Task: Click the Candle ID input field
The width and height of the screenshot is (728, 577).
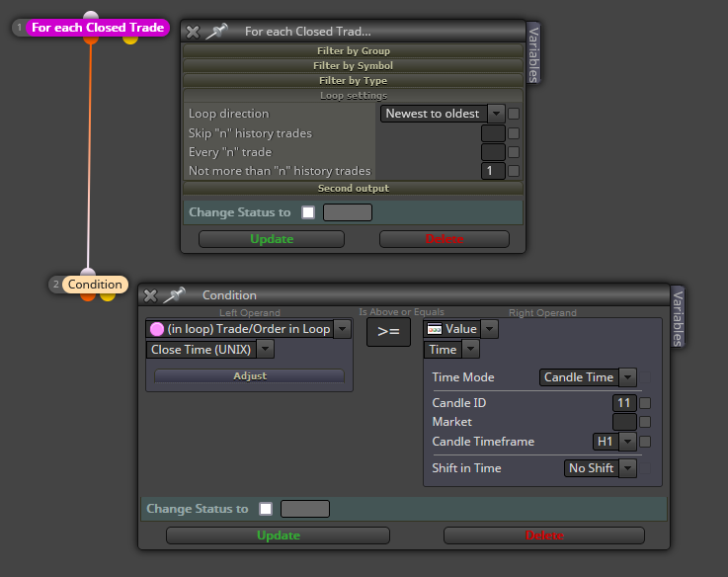Action: tap(624, 403)
